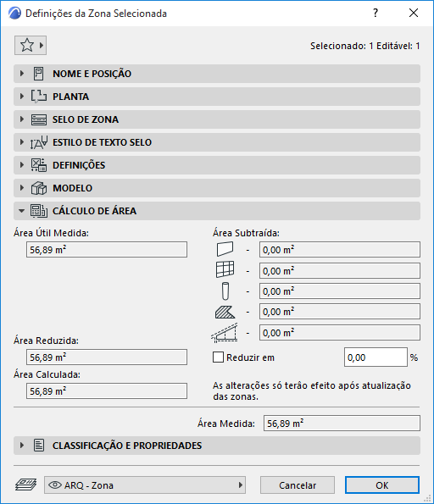This screenshot has height=504, width=434.
Task: Toggle the eye icon in layer selector
Action: tap(55, 485)
